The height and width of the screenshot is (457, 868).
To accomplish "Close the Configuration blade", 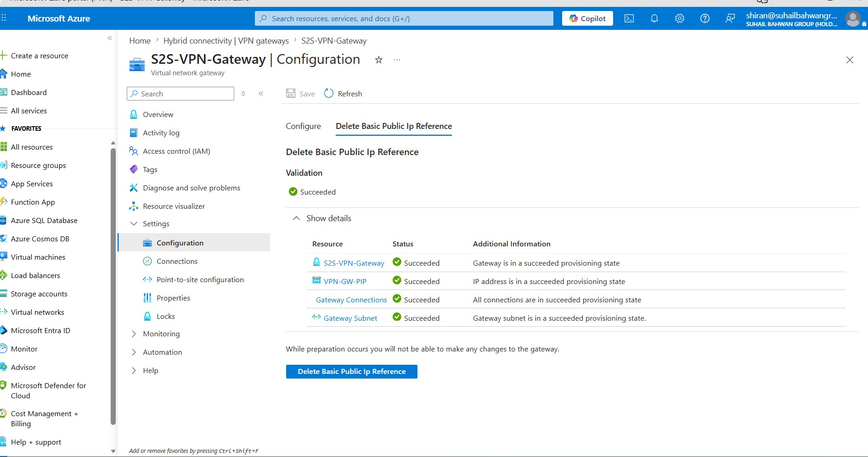I will point(850,60).
